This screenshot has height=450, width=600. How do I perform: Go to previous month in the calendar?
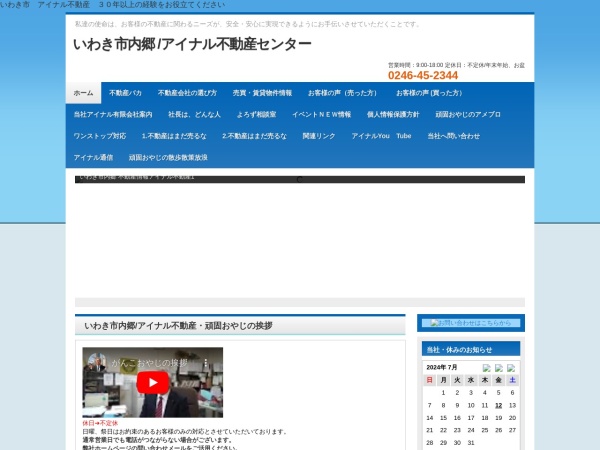486,368
